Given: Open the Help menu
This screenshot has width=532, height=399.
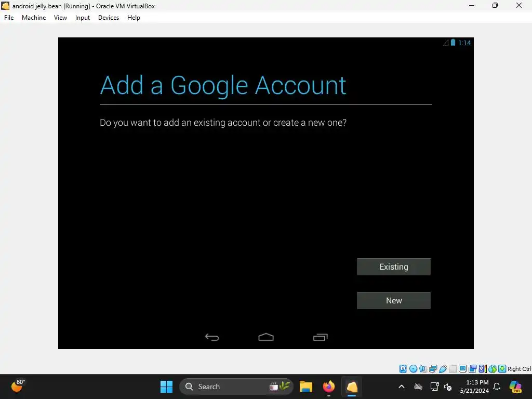Looking at the screenshot, I should pos(134,18).
